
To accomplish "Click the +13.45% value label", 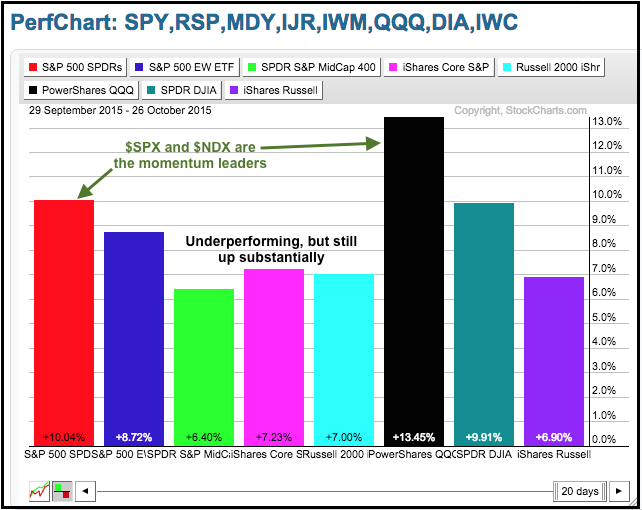I will (x=414, y=437).
